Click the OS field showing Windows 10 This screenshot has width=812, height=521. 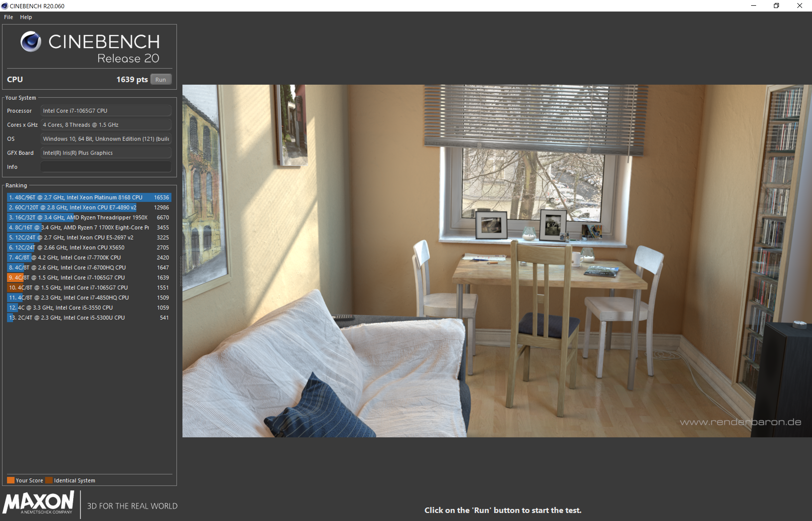[106, 139]
